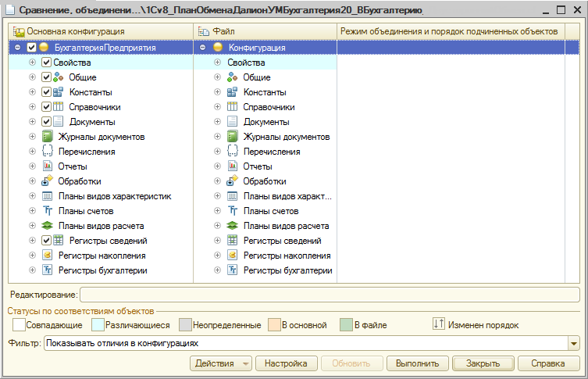Click Журналы документов icon in Файл column
The image size is (588, 379).
pos(233,137)
